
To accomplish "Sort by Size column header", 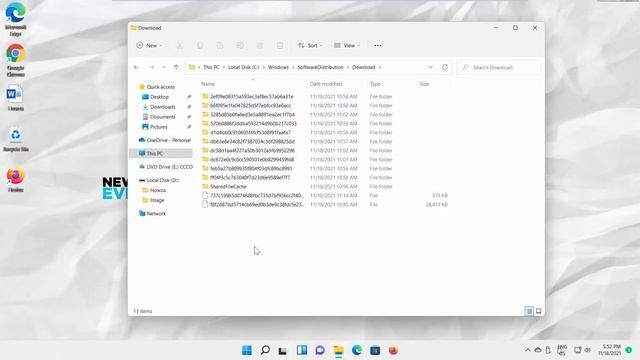I will [x=424, y=84].
